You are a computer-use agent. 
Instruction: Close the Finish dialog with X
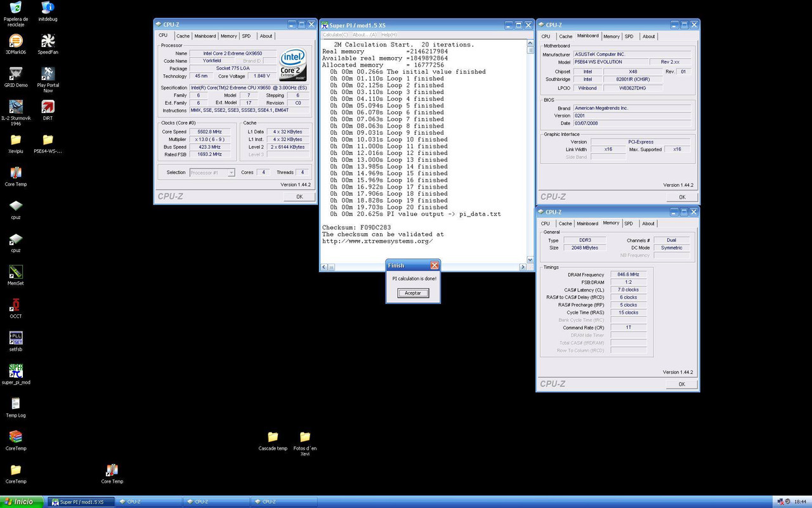434,265
